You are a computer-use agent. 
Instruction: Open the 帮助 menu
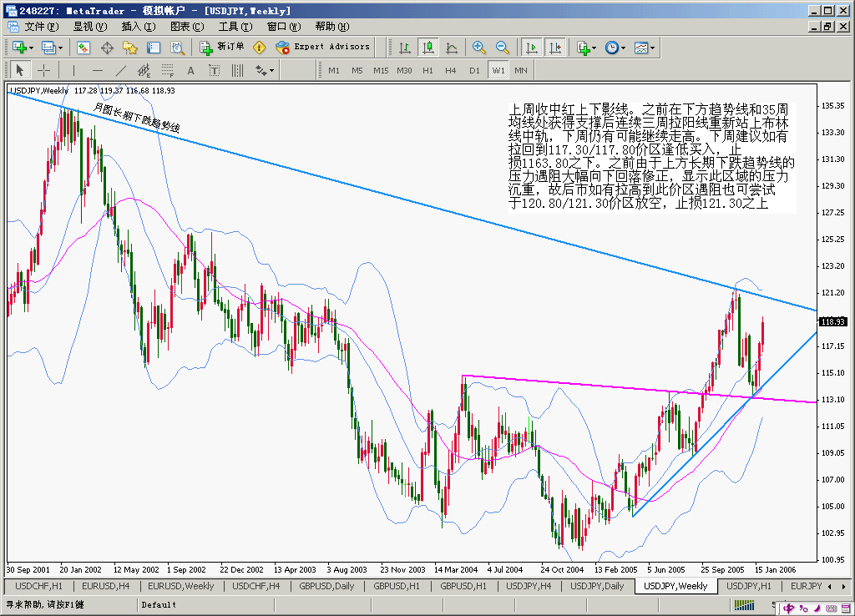[332, 26]
